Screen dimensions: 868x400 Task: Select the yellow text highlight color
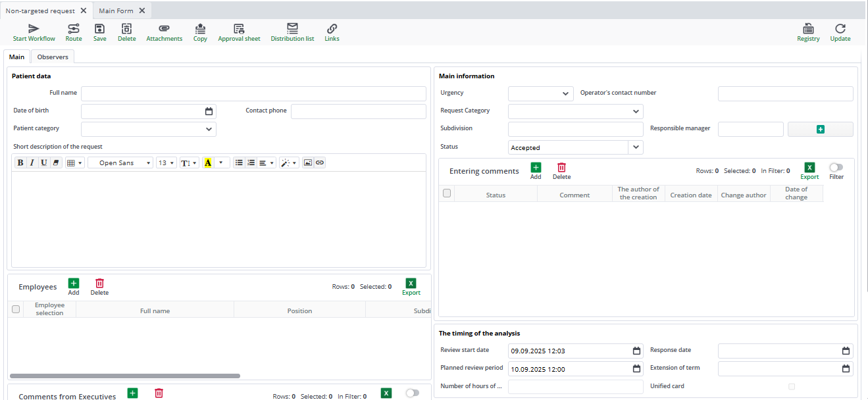coord(208,162)
